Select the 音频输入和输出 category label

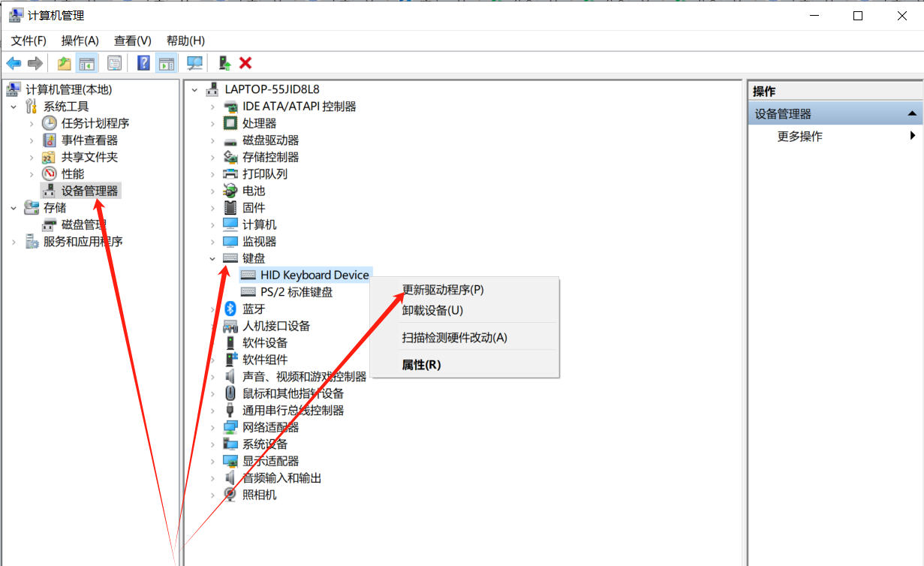coord(281,478)
